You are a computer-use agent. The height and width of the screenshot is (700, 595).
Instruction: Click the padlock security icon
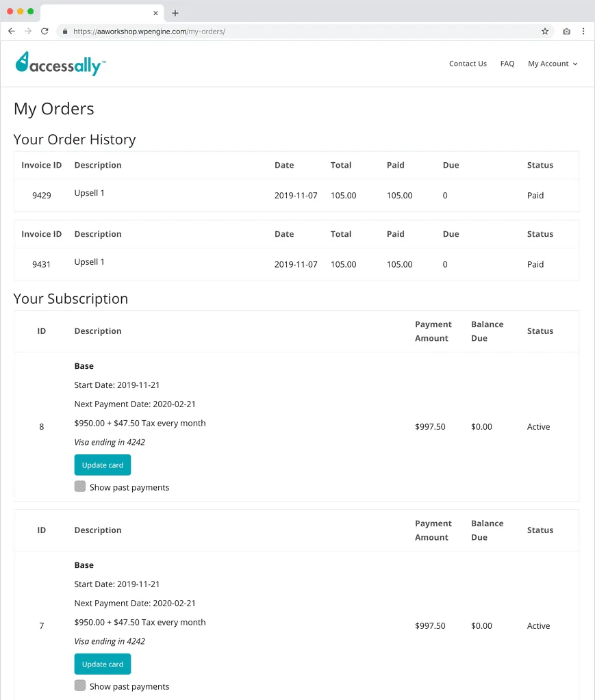click(x=65, y=31)
